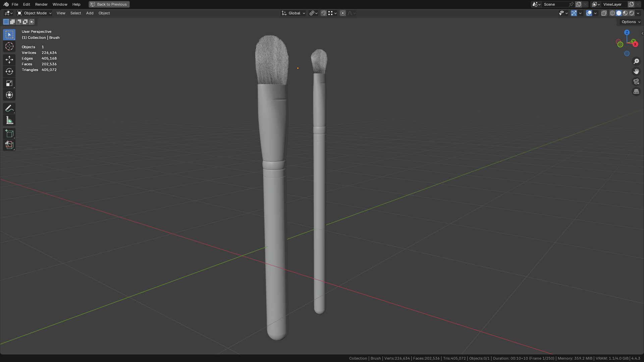The image size is (644, 362).
Task: Open the Edit menu
Action: click(26, 4)
